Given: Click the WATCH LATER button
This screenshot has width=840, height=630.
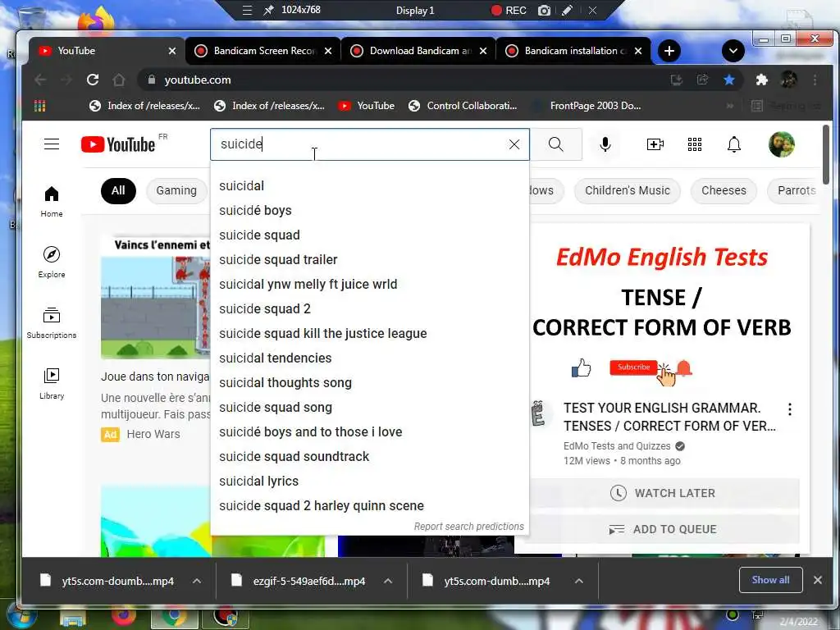Looking at the screenshot, I should [x=663, y=493].
